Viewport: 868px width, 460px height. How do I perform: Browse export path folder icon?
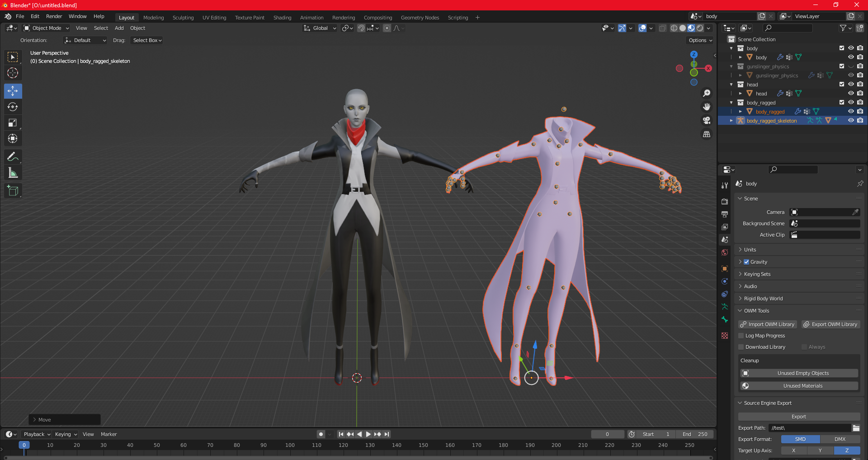[856, 428]
